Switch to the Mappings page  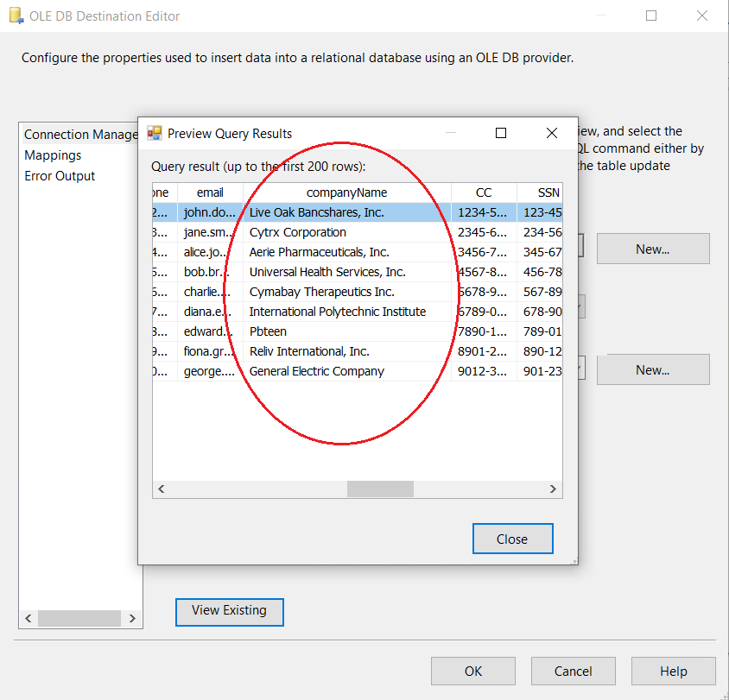point(53,155)
